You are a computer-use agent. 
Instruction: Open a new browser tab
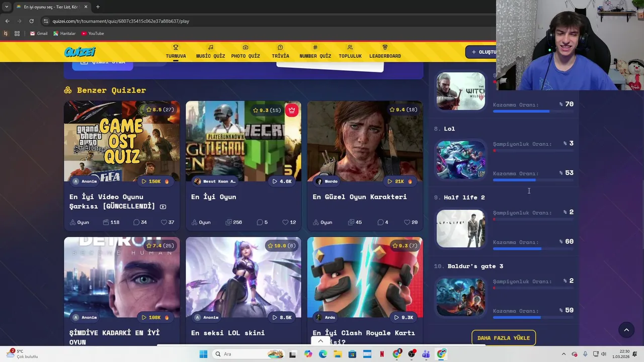pyautogui.click(x=98, y=7)
